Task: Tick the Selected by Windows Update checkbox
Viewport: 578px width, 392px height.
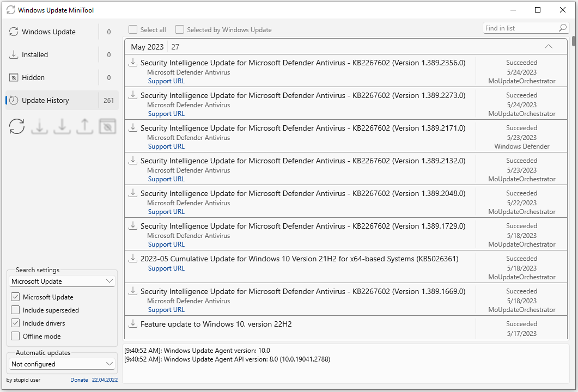Action: [180, 29]
